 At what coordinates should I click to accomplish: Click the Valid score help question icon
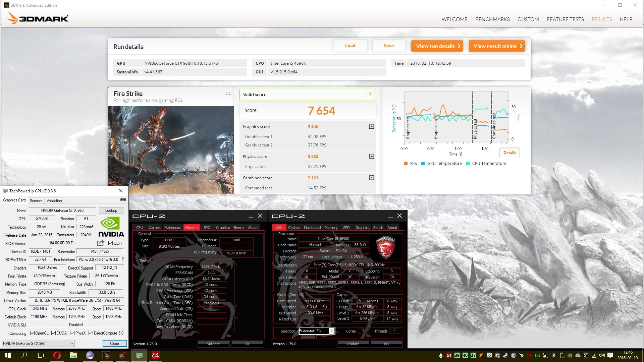(370, 95)
